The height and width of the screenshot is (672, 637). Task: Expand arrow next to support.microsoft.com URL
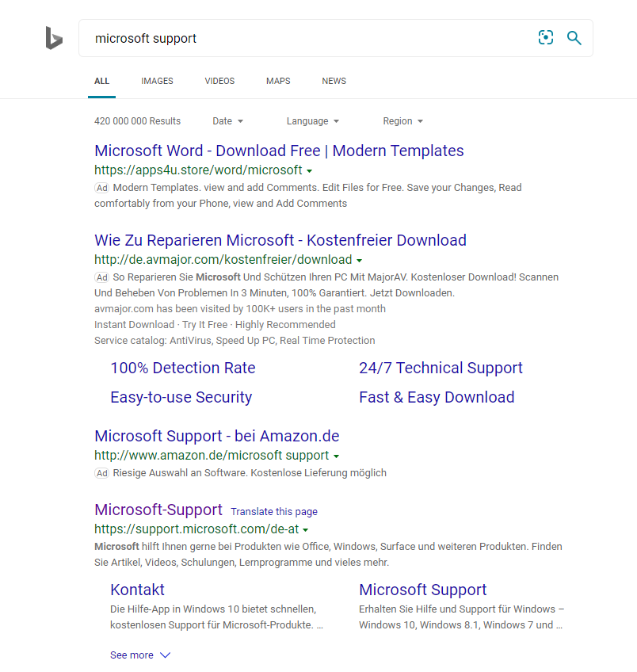pyautogui.click(x=306, y=530)
